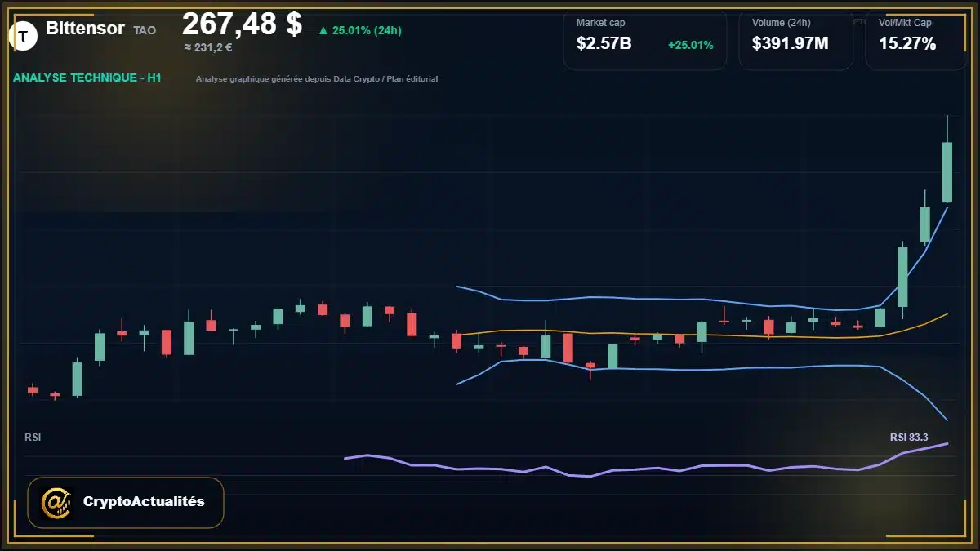980x551 pixels.
Task: Click the Bittensor coin name
Action: [x=85, y=29]
